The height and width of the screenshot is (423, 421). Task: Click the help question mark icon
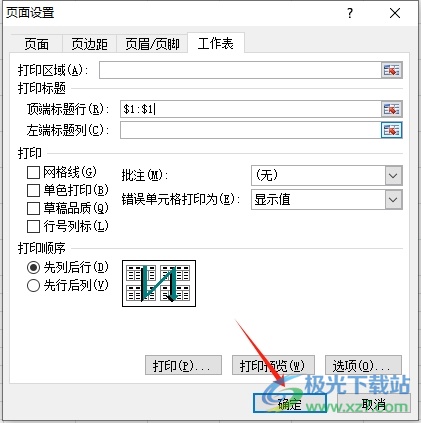(350, 13)
